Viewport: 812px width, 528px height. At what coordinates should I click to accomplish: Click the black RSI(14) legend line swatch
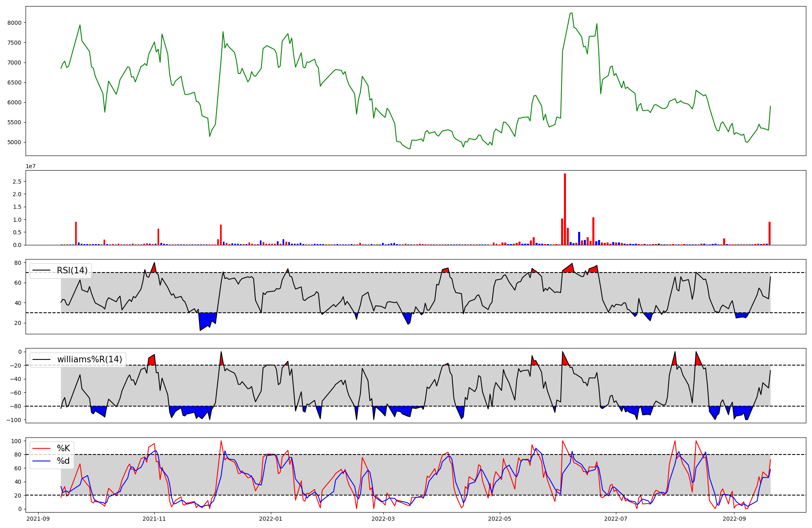pos(42,270)
